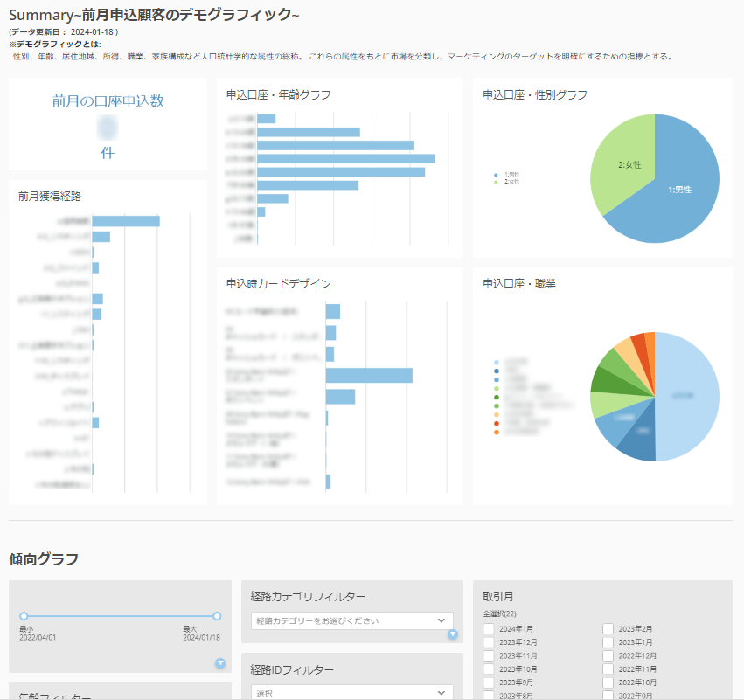Click the 経路IDフィルター label
Screen dimensions: 744x700
(292, 669)
